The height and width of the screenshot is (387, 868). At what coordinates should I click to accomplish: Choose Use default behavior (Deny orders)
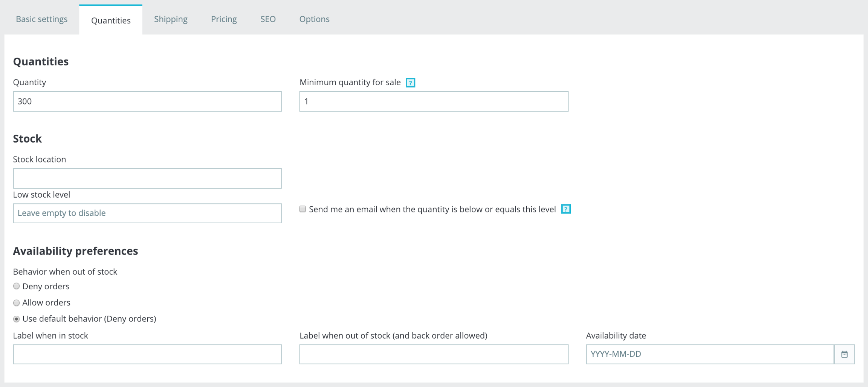click(x=17, y=319)
